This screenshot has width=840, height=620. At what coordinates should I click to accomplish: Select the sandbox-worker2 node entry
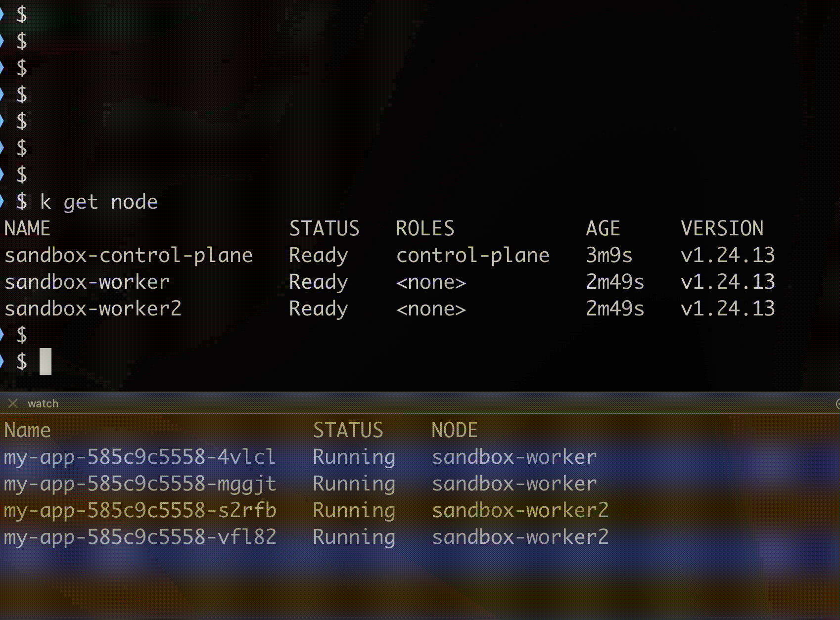click(93, 309)
